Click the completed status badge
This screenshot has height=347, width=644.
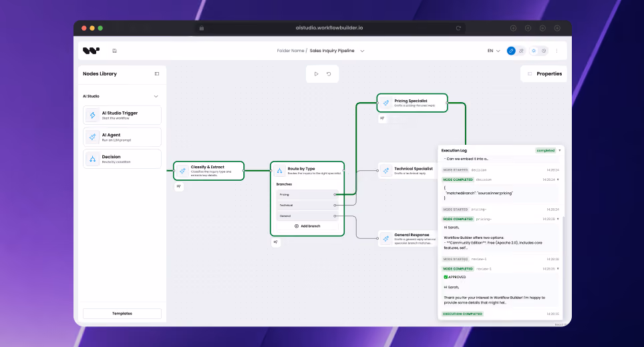click(x=545, y=151)
